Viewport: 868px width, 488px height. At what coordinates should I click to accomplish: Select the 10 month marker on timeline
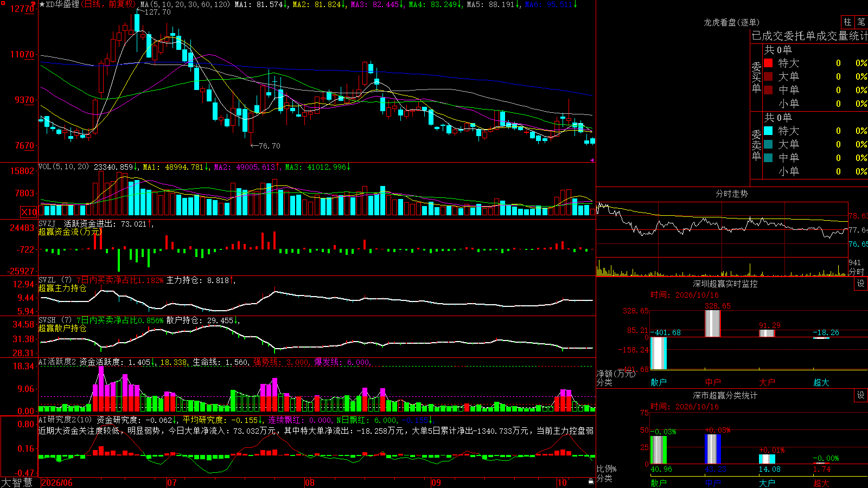pyautogui.click(x=563, y=483)
